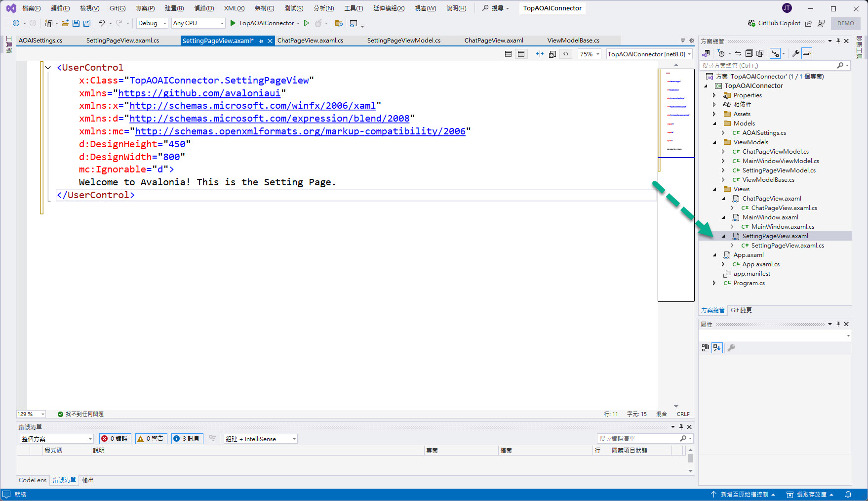
Task: Click the Pending Changes Filter clock icon
Action: click(722, 53)
